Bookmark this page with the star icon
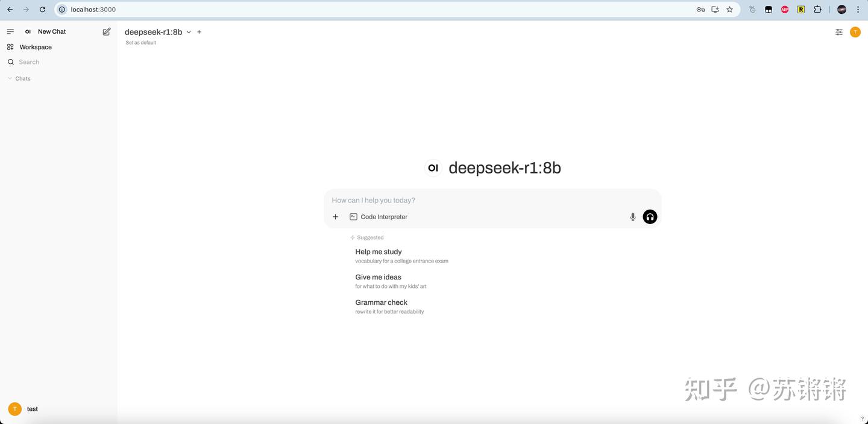 coord(729,10)
